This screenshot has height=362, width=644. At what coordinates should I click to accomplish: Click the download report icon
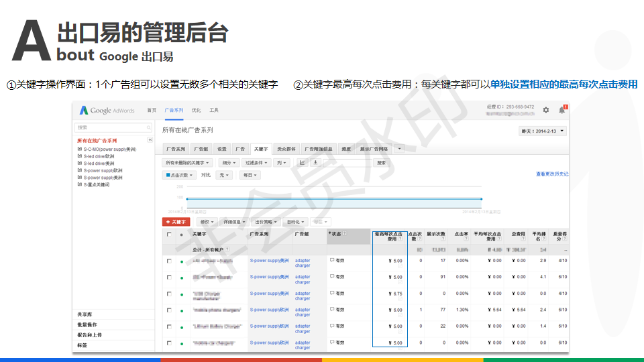click(x=315, y=162)
